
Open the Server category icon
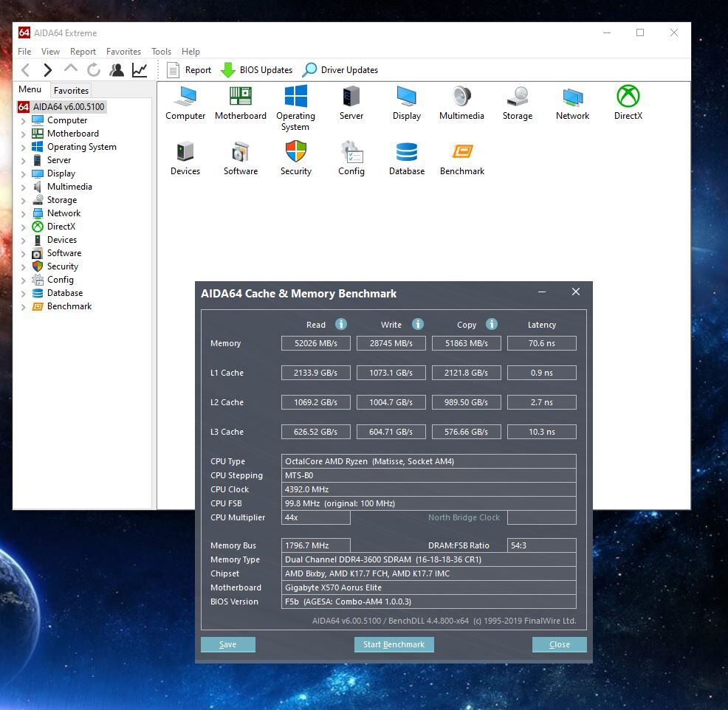(351, 103)
